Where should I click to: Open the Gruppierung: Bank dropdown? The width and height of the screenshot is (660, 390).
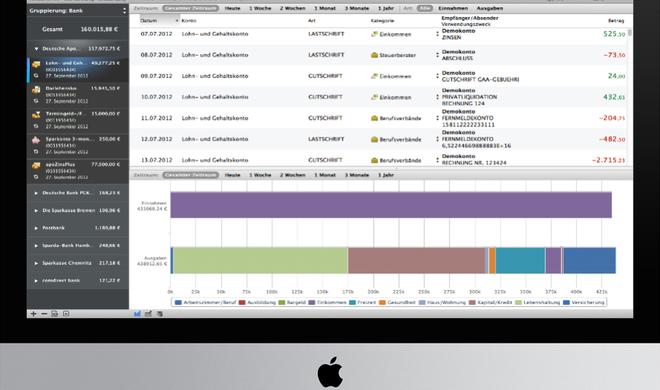(78, 11)
